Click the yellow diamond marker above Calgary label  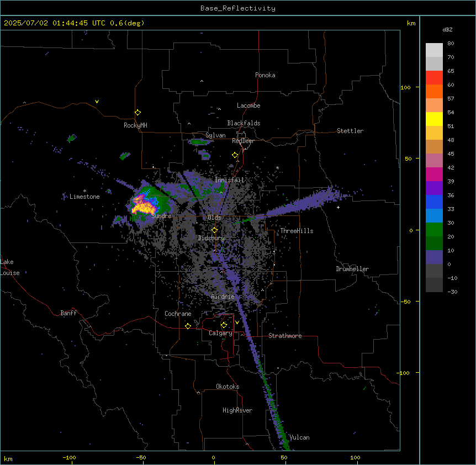[224, 325]
